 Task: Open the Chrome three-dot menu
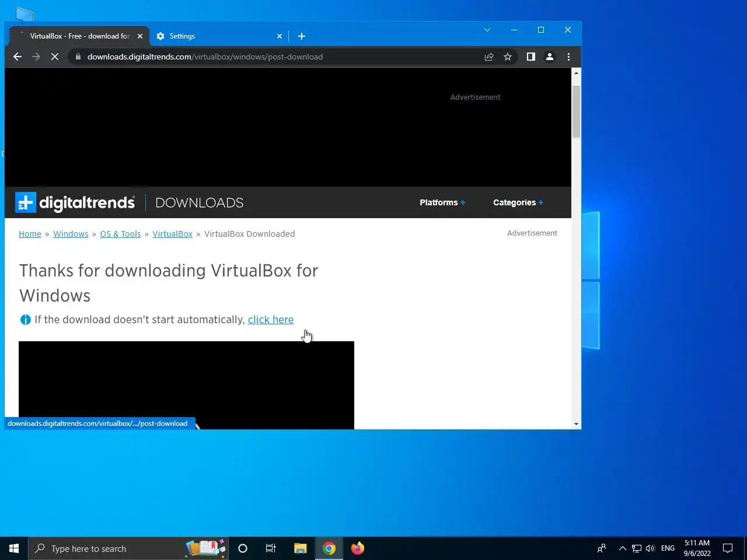pyautogui.click(x=568, y=57)
